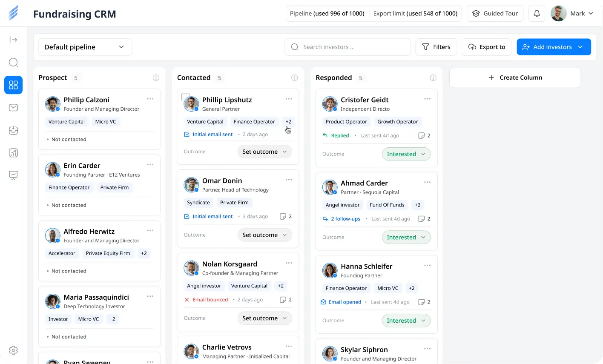Viewport: 603px width, 364px height.
Task: Open the Mark user menu
Action: [x=572, y=14]
